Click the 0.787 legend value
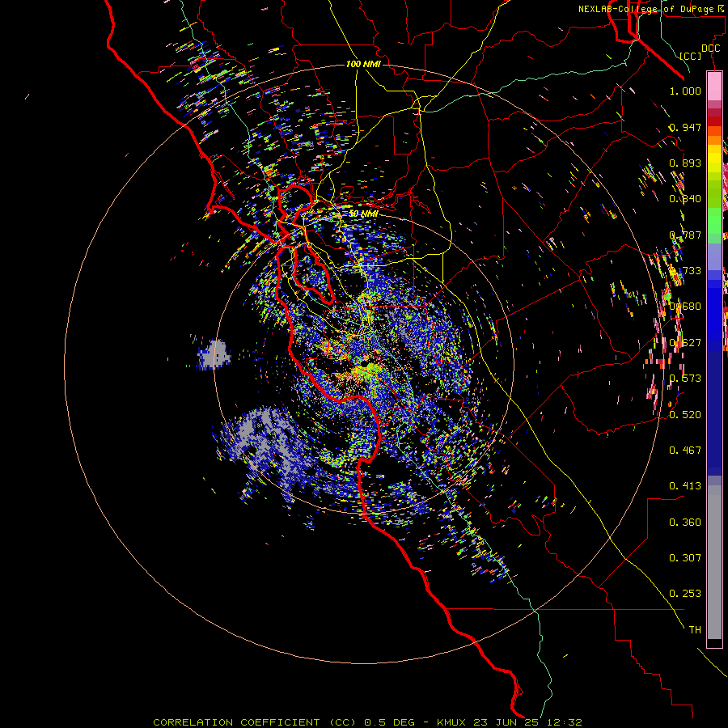 pyautogui.click(x=685, y=235)
